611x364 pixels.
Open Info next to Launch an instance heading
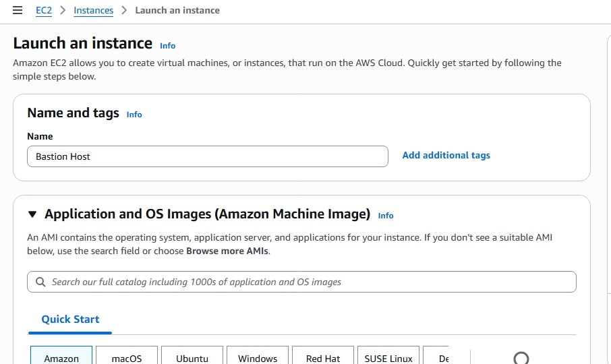click(x=167, y=46)
